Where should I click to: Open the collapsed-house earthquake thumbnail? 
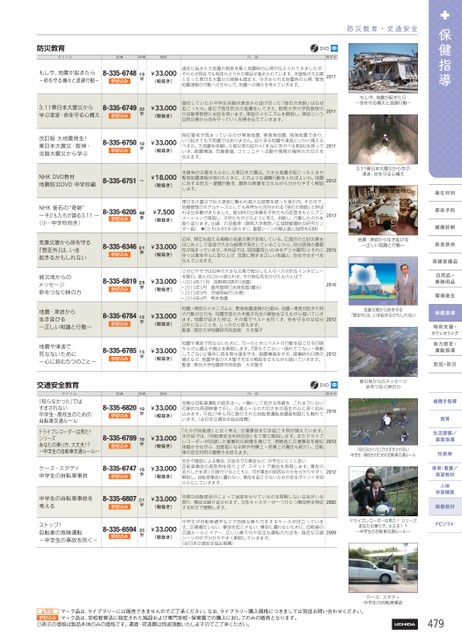pyautogui.click(x=383, y=68)
